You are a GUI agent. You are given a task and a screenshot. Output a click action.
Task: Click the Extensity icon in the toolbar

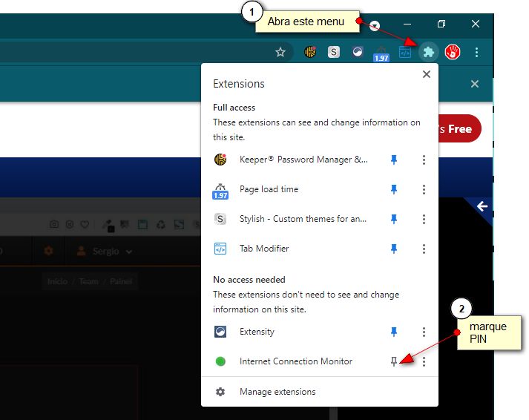pos(358,52)
